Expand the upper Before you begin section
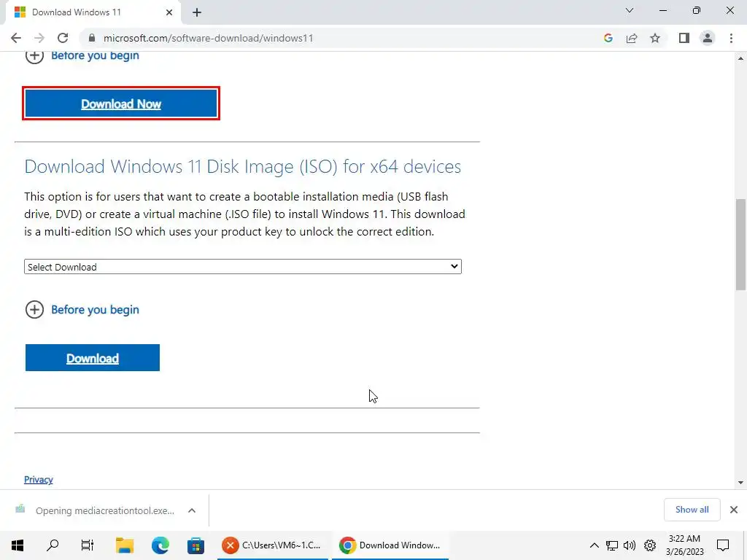This screenshot has width=747, height=560. pyautogui.click(x=82, y=55)
